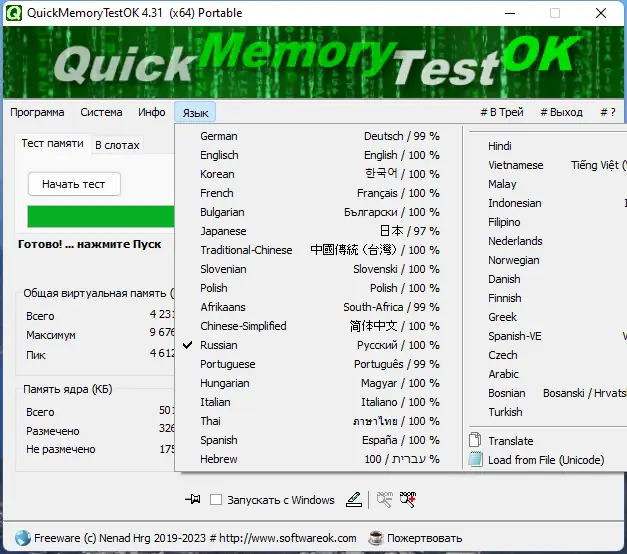Select Arabic language
Image resolution: width=627 pixels, height=554 pixels.
pyautogui.click(x=547, y=374)
